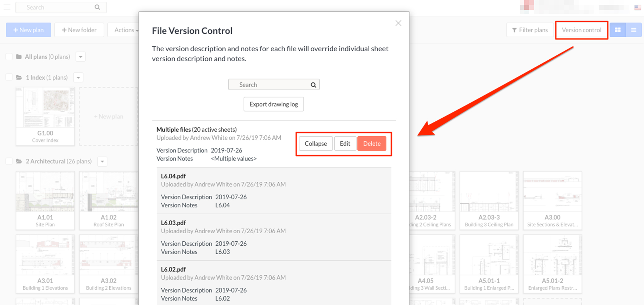Check the 1 Index folder checkbox
The image size is (644, 305).
pyautogui.click(x=9, y=77)
